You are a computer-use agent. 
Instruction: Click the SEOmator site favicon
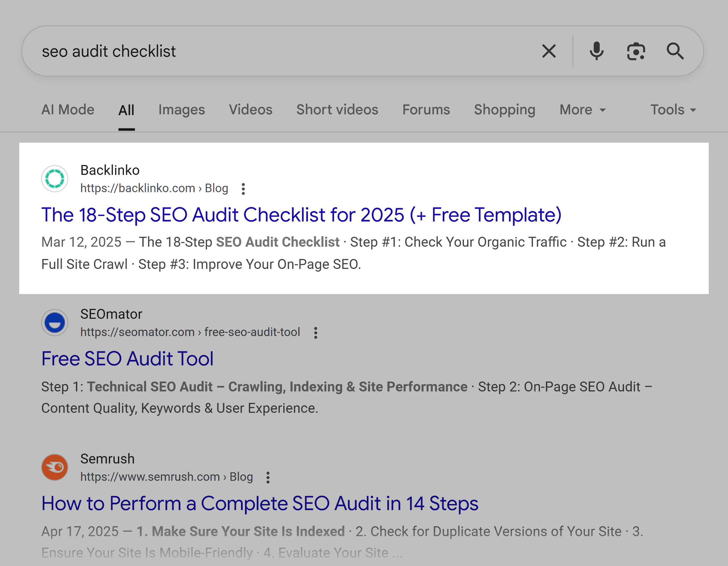pyautogui.click(x=54, y=322)
